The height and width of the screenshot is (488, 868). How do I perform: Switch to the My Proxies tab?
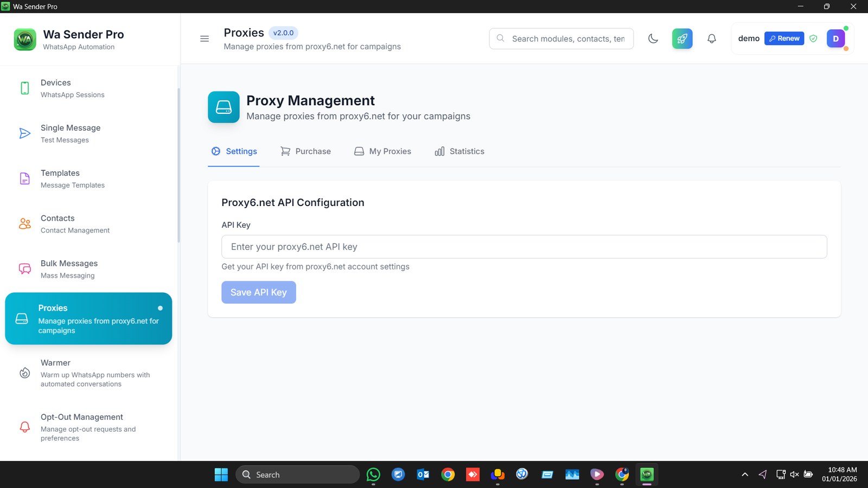click(382, 151)
